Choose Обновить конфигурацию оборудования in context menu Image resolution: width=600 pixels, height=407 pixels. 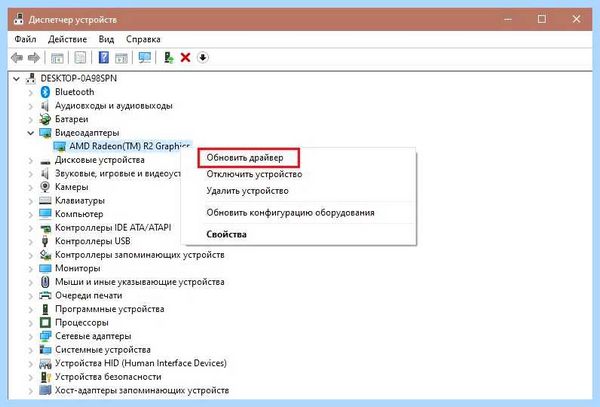coord(290,212)
